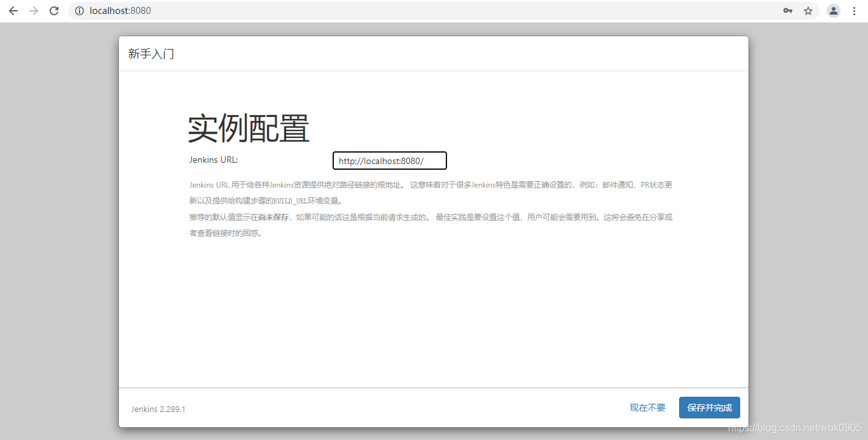The image size is (868, 440).
Task: Open saved passwords key icon
Action: point(788,11)
